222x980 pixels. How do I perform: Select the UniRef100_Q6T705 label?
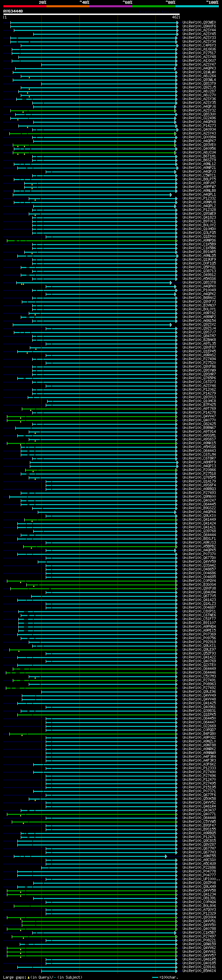[x=199, y=596]
